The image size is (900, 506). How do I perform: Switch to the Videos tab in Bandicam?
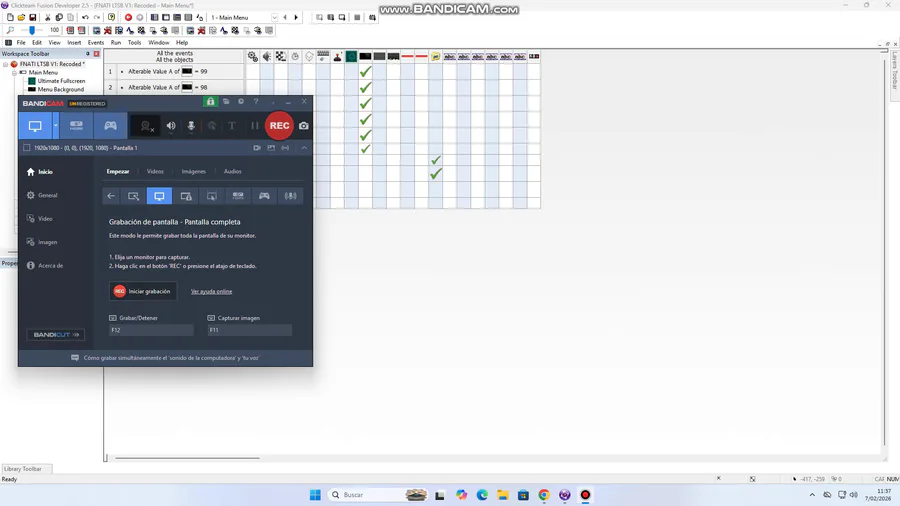155,172
